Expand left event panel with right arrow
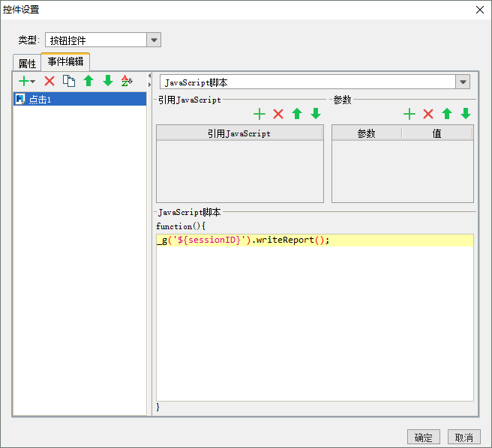The height and width of the screenshot is (448, 492). (x=150, y=85)
